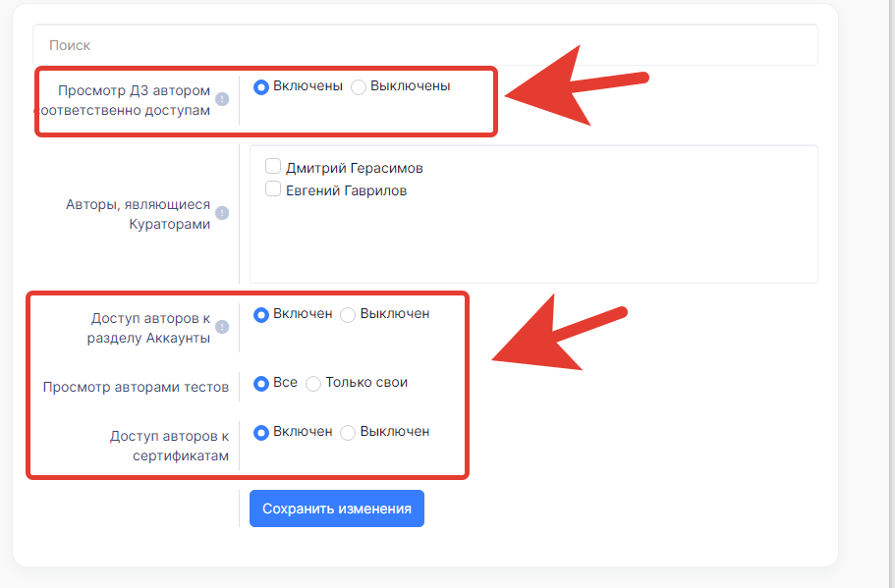Select Включен for Доступ авторов к сертификатам
Viewport: 895px width, 588px height.
pyautogui.click(x=261, y=433)
